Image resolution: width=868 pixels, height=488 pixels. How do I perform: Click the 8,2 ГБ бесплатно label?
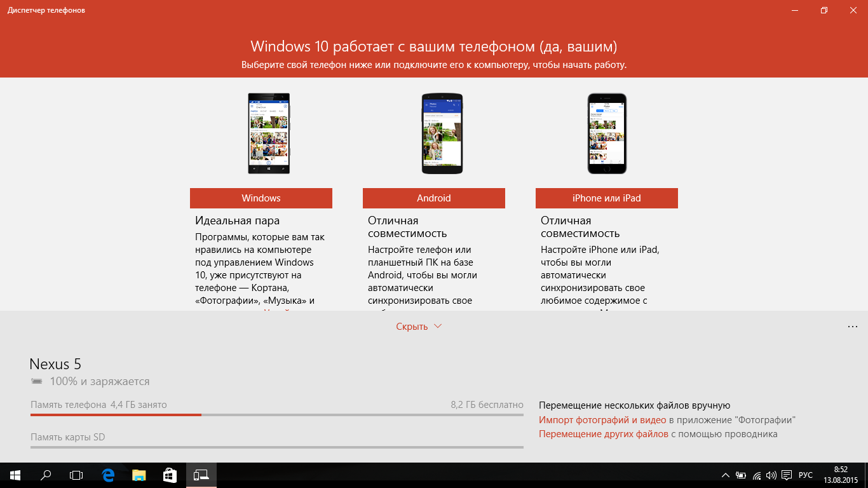(487, 405)
